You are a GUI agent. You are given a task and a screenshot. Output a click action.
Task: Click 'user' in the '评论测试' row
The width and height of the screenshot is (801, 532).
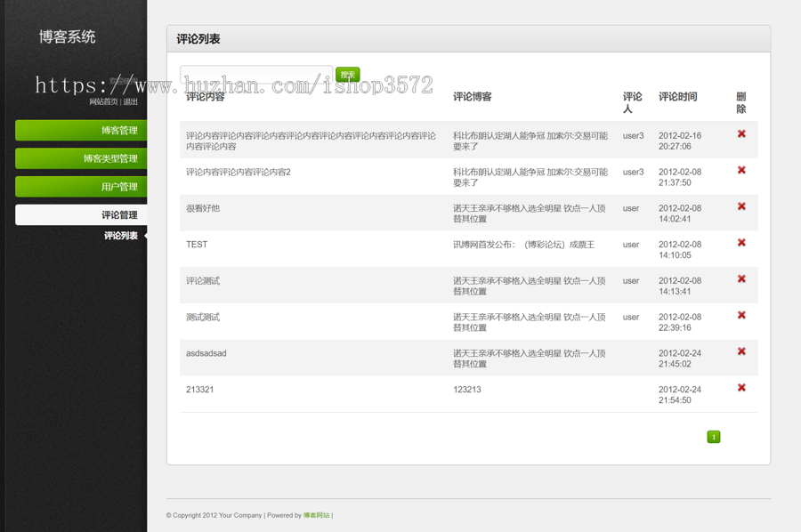point(631,281)
